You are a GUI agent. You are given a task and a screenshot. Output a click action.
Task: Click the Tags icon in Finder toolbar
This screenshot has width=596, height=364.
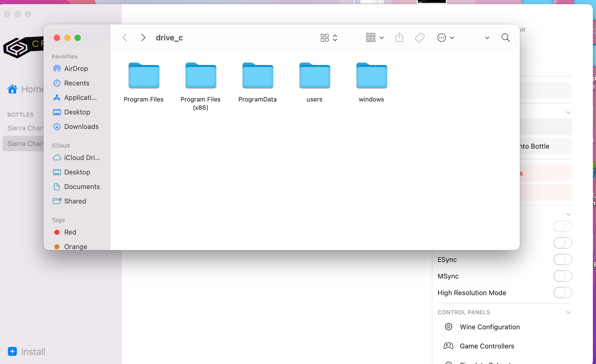(419, 38)
